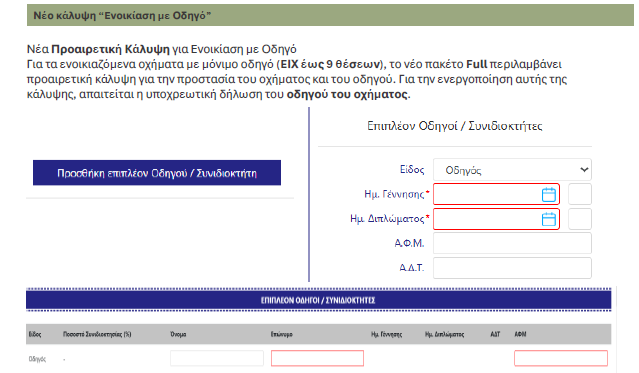639x373 pixels.
Task: Click the Επιπλέον Οδηγοί / Συνιδιοκτήτες heading
Action: 455,126
